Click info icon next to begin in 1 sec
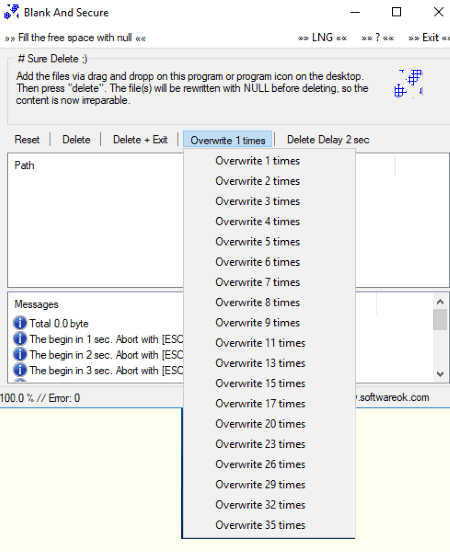This screenshot has height=552, width=450. [x=20, y=338]
